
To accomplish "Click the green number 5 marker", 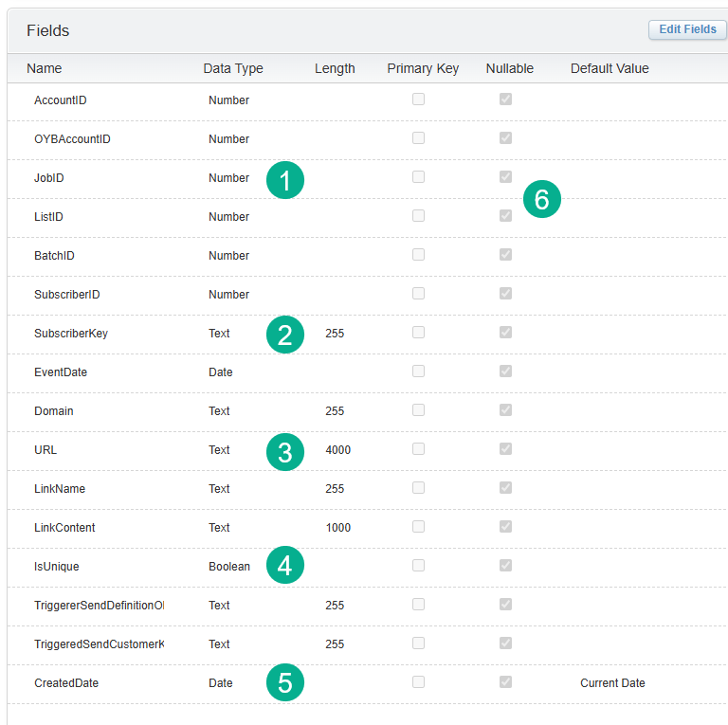I will coord(284,682).
